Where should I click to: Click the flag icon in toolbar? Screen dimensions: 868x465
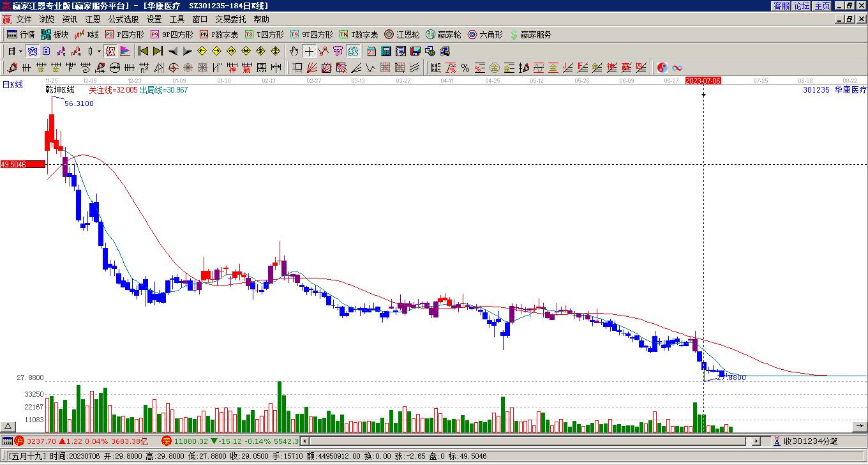pyautogui.click(x=125, y=51)
